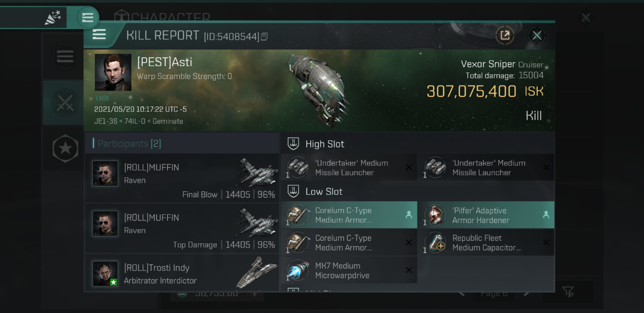This screenshot has height=313, width=644.
Task: Open Asti's pilot portrait
Action: pyautogui.click(x=113, y=72)
